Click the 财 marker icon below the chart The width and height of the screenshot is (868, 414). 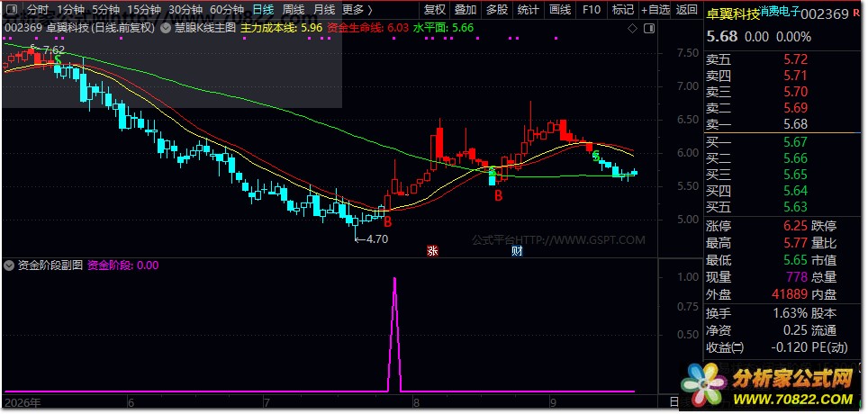click(517, 251)
